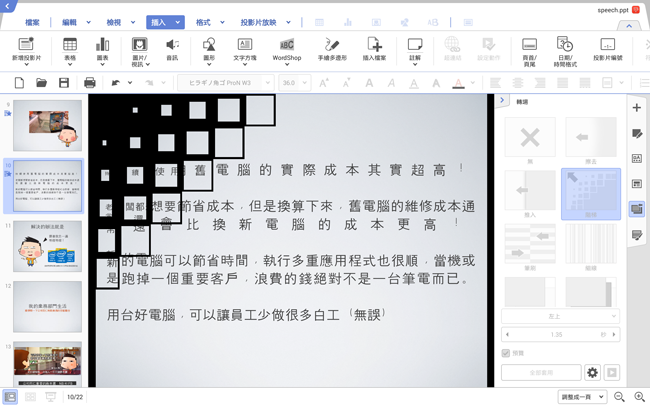Select the wipe (擦去) transition
650x406 pixels.
(x=591, y=137)
